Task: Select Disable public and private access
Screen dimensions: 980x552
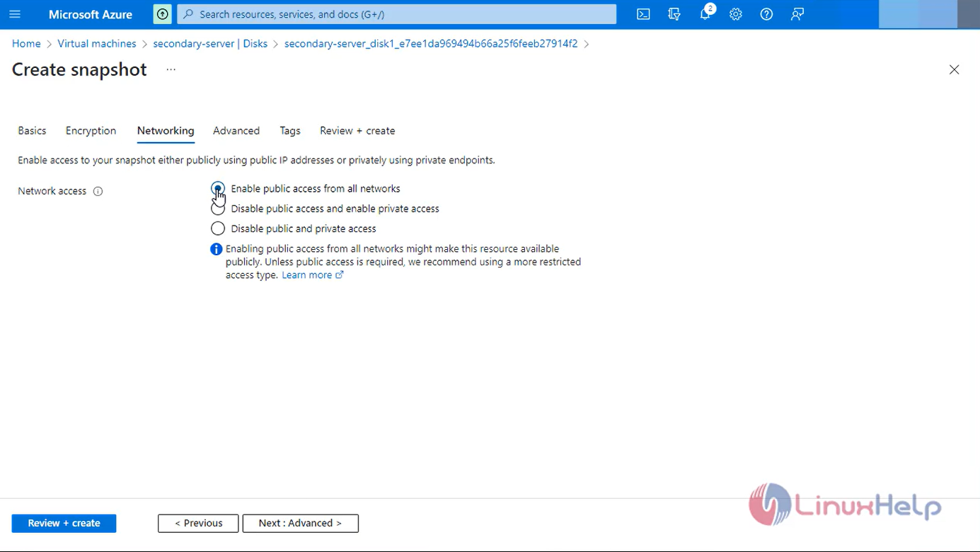Action: [x=218, y=229]
